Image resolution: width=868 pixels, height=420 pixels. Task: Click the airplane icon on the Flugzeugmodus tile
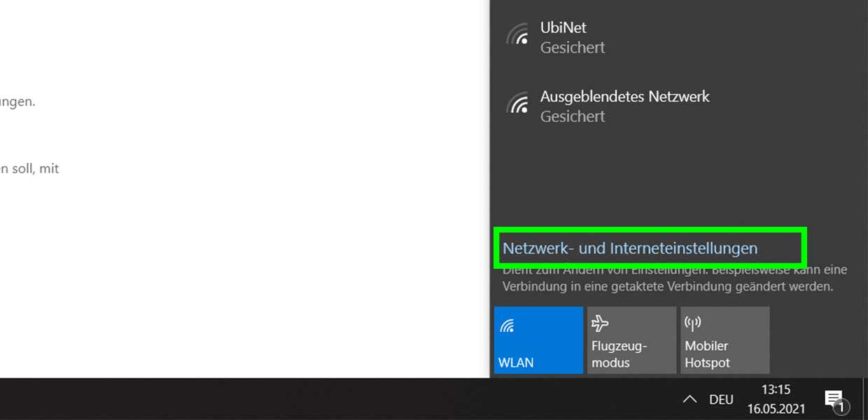coord(600,323)
